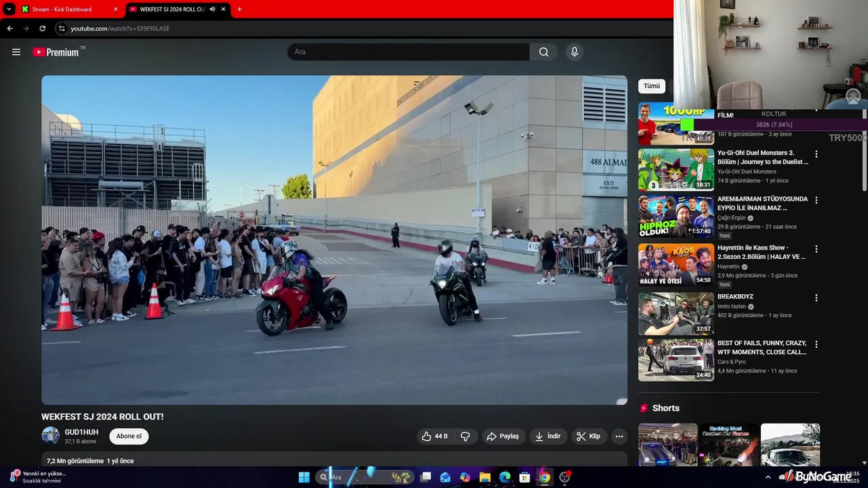Open Chrome tab search dropdown arrow

tap(9, 9)
